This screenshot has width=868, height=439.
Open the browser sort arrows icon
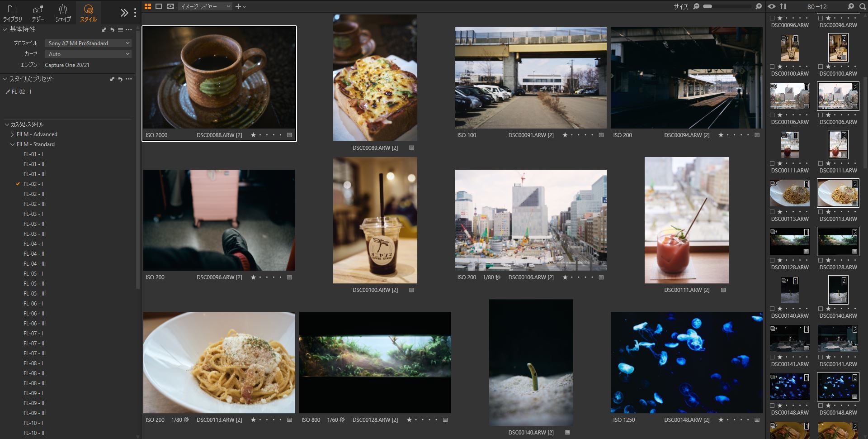coord(783,6)
